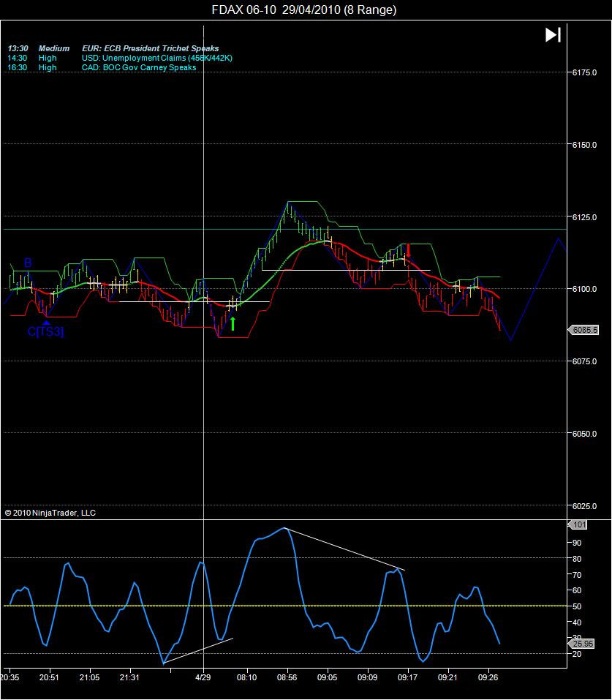Click the 16:30 event time
Image resolution: width=612 pixels, height=700 pixels.
point(18,67)
